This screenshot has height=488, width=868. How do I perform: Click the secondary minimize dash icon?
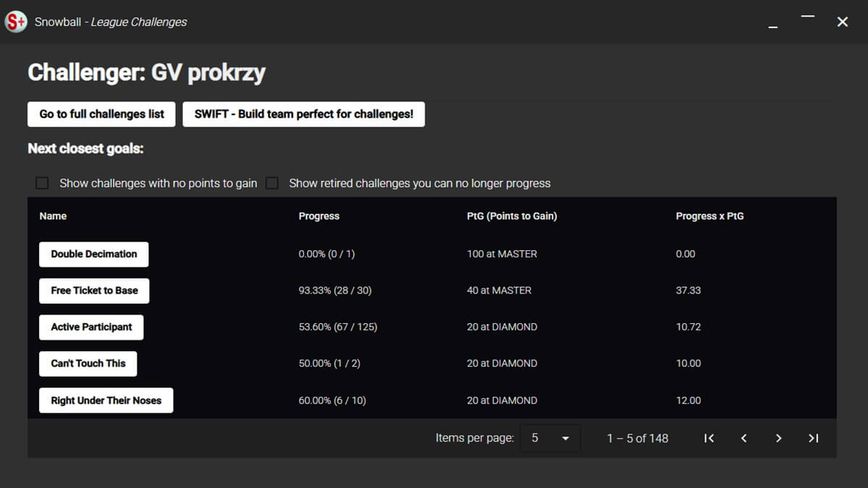[808, 17]
